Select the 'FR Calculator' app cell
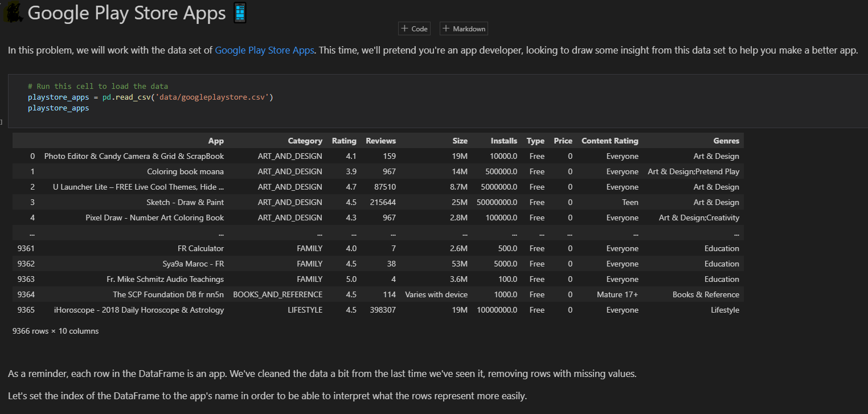 (x=200, y=248)
